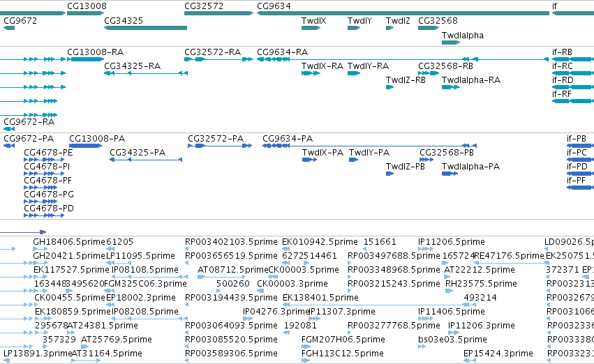Viewport: 594px width, 364px height.
Task: Click the LP13891.3prime EST label
Action: tap(38, 354)
